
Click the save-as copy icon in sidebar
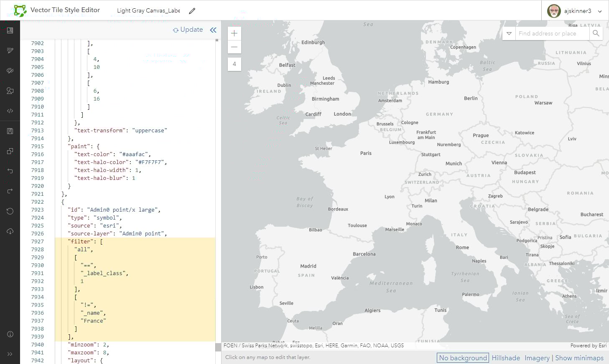tap(10, 151)
